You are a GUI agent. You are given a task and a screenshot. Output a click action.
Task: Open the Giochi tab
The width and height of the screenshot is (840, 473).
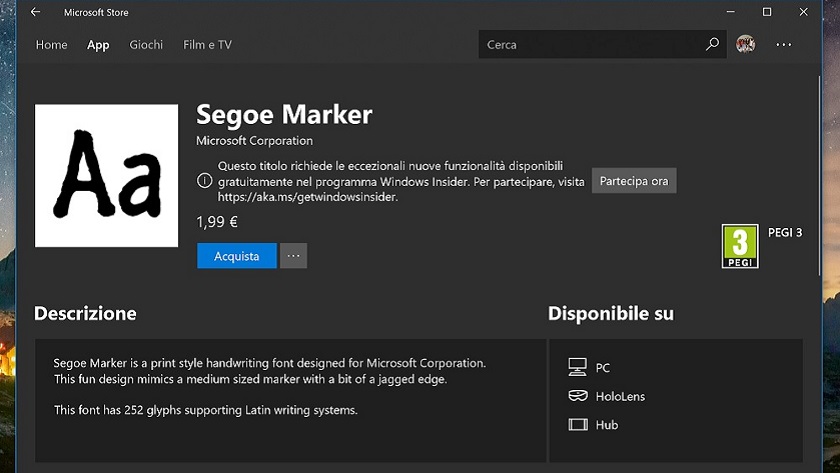click(146, 45)
